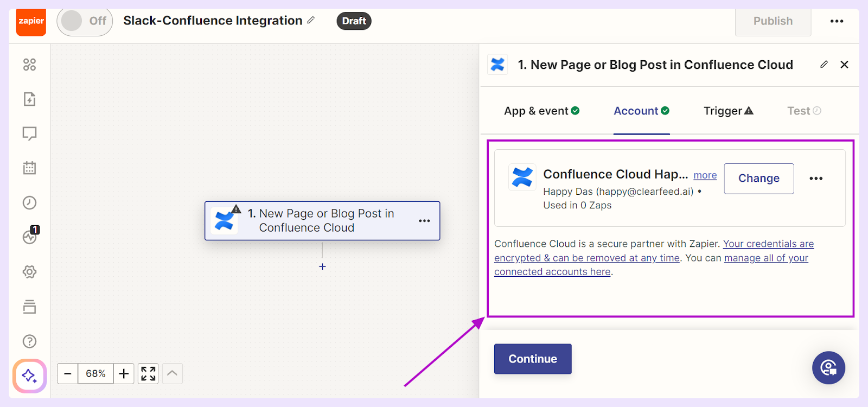Open the manage all connected accounts link
Viewport: 868px width, 407px height.
point(651,265)
